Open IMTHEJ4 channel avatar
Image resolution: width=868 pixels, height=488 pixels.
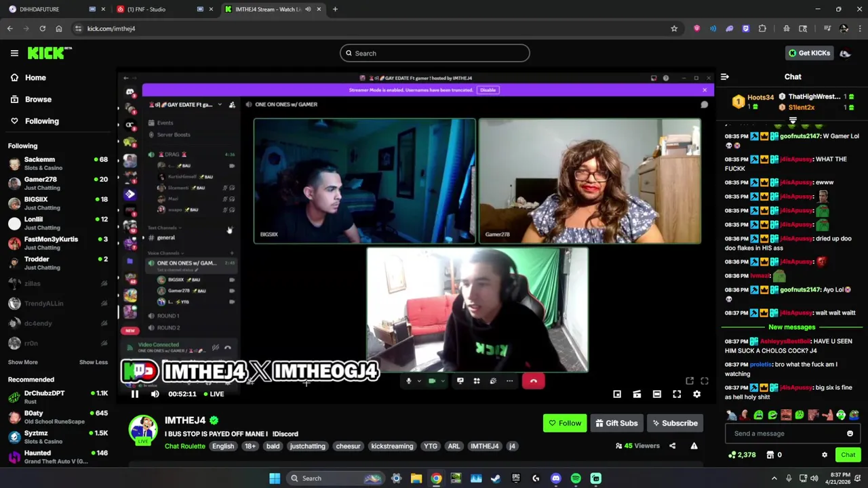coord(144,430)
